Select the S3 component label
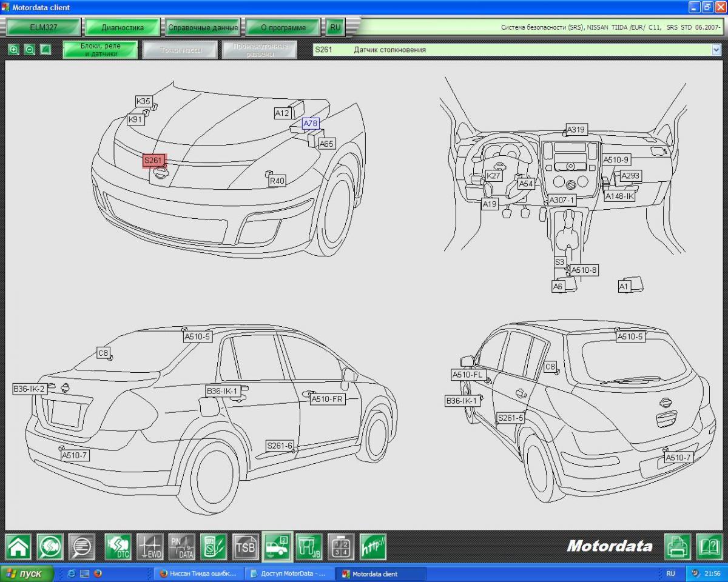 click(x=560, y=263)
